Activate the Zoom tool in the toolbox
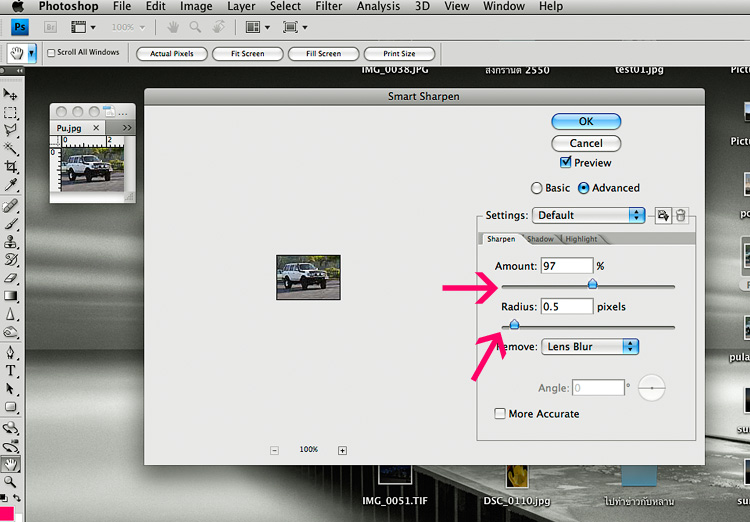The width and height of the screenshot is (750, 522). click(x=11, y=481)
